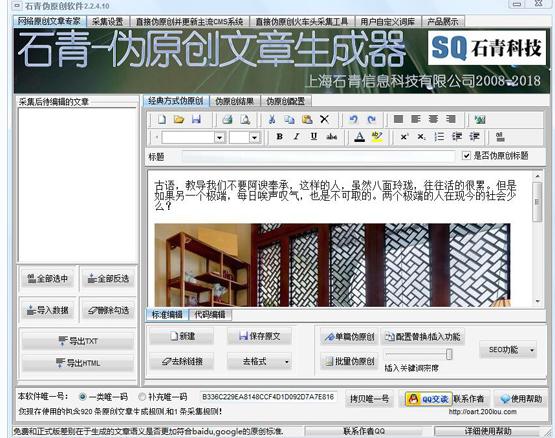Click 去除链接 button
555x438 pixels.
[182, 362]
